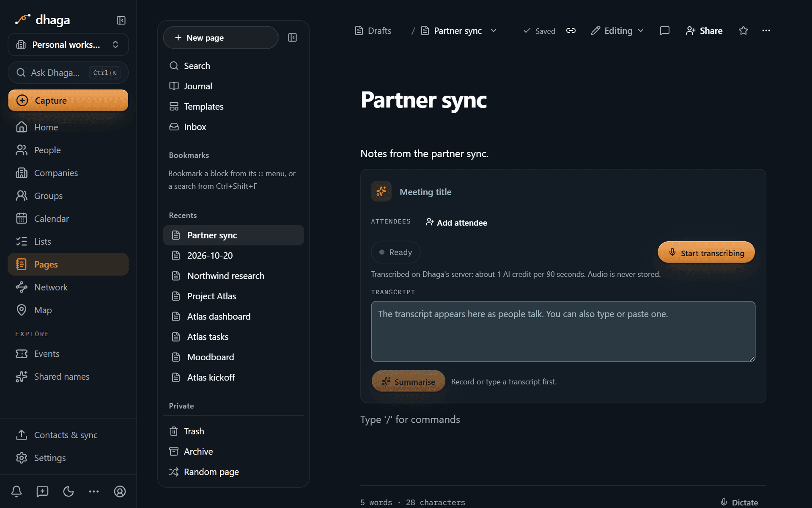This screenshot has width=812, height=508.
Task: Open the bottom bar ellipsis menu
Action: point(94,491)
